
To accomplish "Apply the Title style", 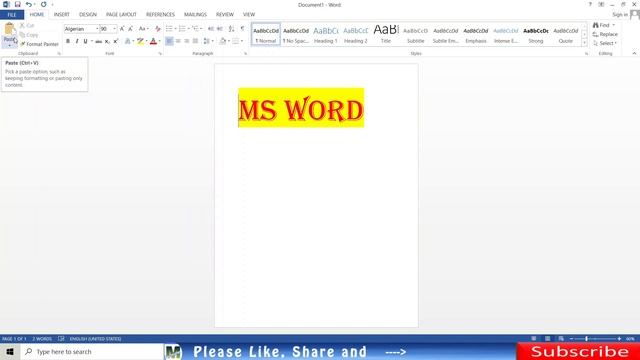I will pyautogui.click(x=386, y=34).
